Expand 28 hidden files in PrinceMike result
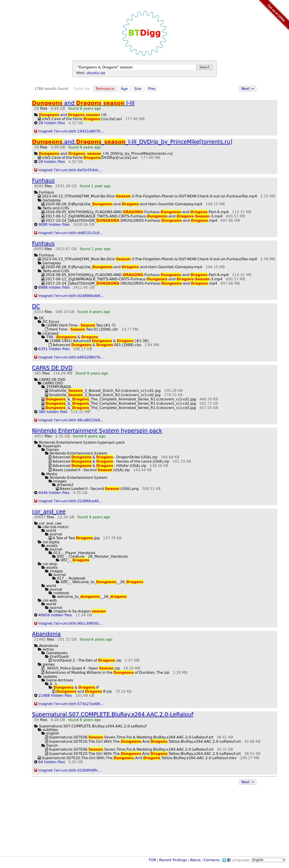Screen dimensions: 289x868 [52, 162]
